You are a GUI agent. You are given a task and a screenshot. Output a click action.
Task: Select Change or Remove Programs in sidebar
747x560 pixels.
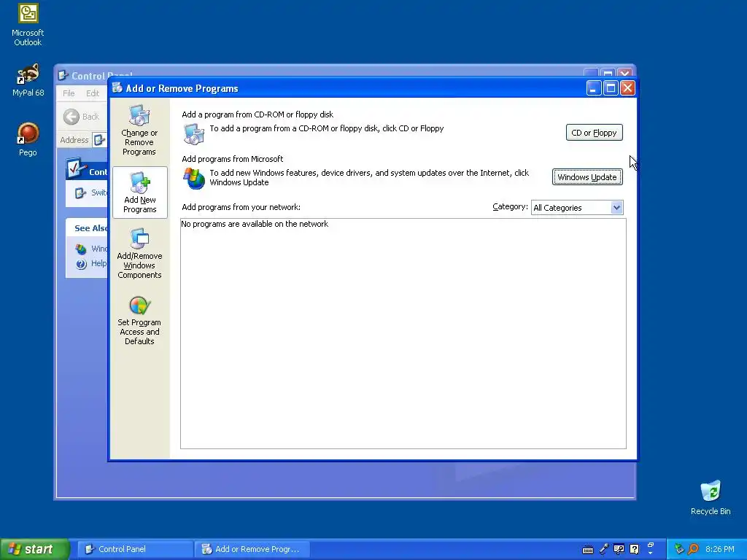[139, 131]
